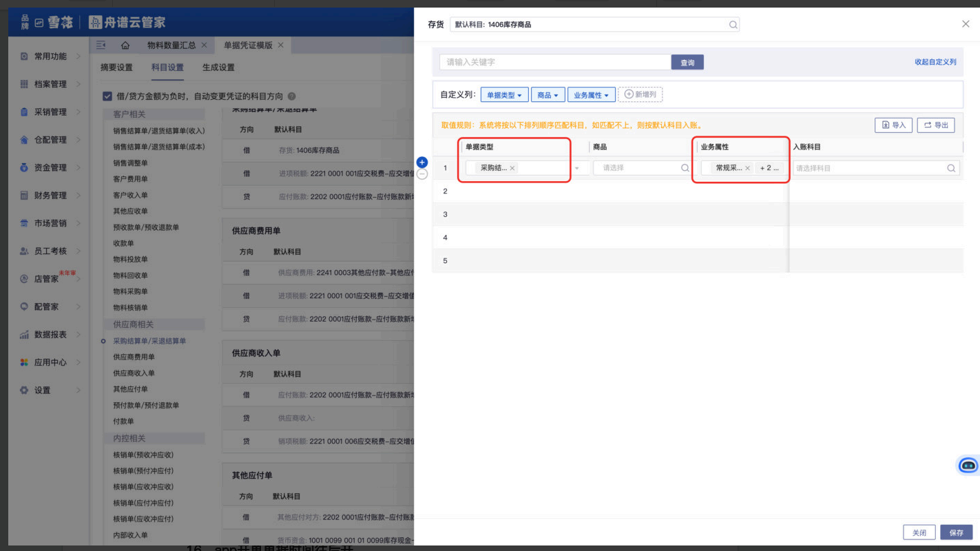Open the robot assistant floating icon
This screenshot has height=551, width=980.
(x=968, y=466)
